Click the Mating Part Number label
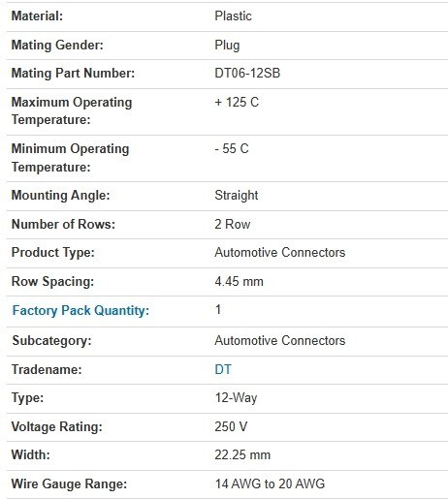Viewport: 448px width, 499px height. 73,73
